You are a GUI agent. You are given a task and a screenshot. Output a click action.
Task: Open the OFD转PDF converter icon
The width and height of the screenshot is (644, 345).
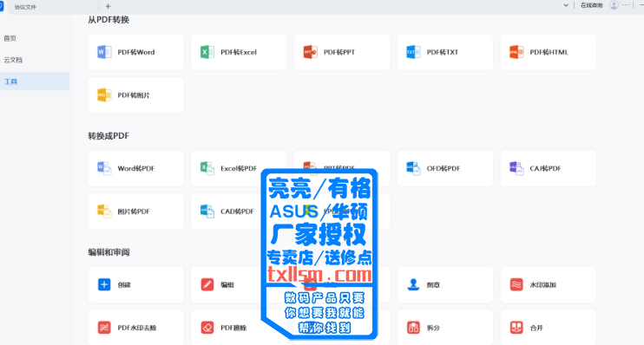point(413,168)
